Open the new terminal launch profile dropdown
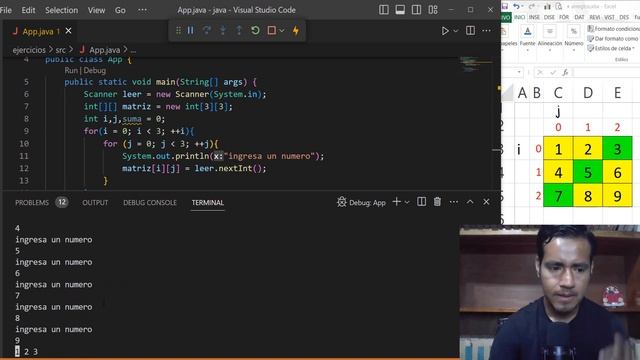The width and height of the screenshot is (640, 360). coord(407,202)
